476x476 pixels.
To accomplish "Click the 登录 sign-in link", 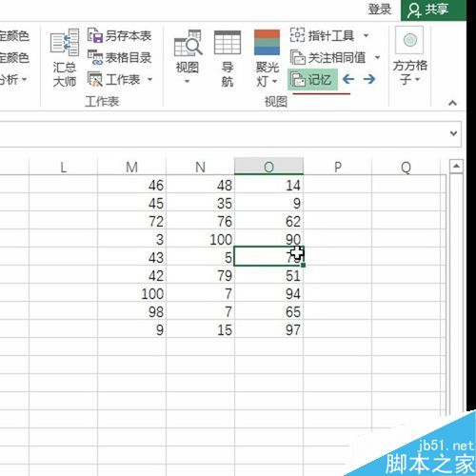I will [380, 10].
